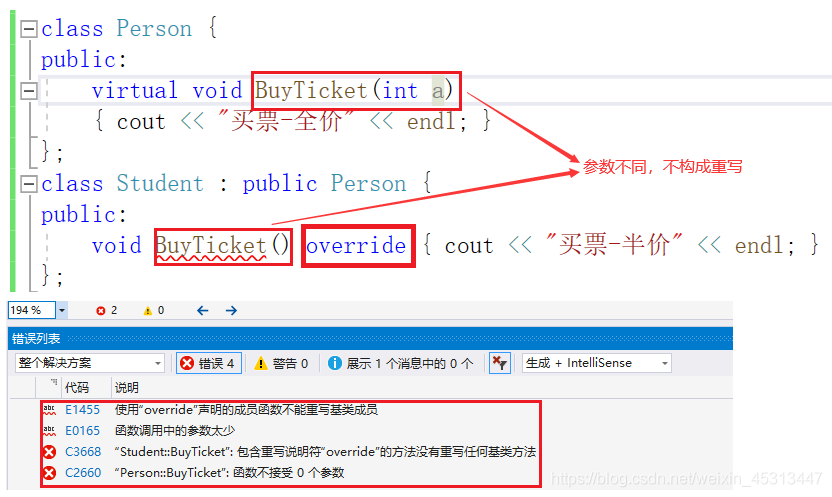Sort by the 说明 column header
The image size is (832, 497).
[x=127, y=388]
